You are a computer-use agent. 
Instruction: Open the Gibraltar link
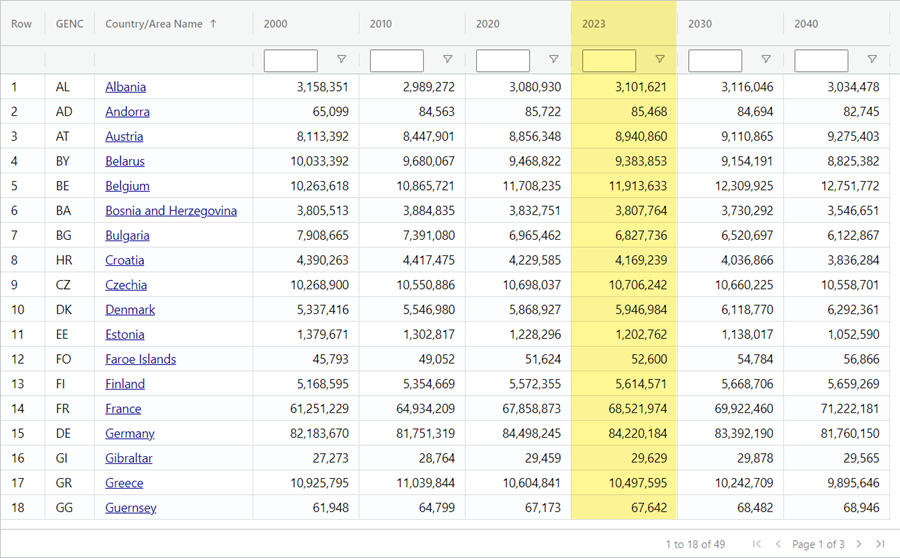(129, 458)
